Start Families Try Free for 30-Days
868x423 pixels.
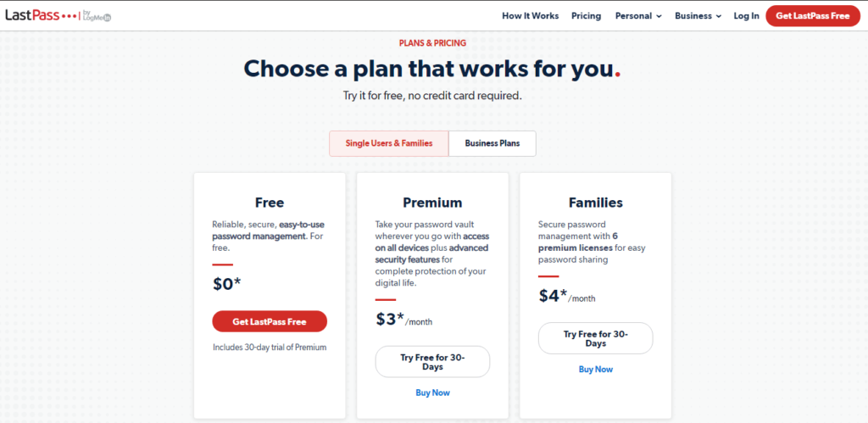[x=596, y=338]
